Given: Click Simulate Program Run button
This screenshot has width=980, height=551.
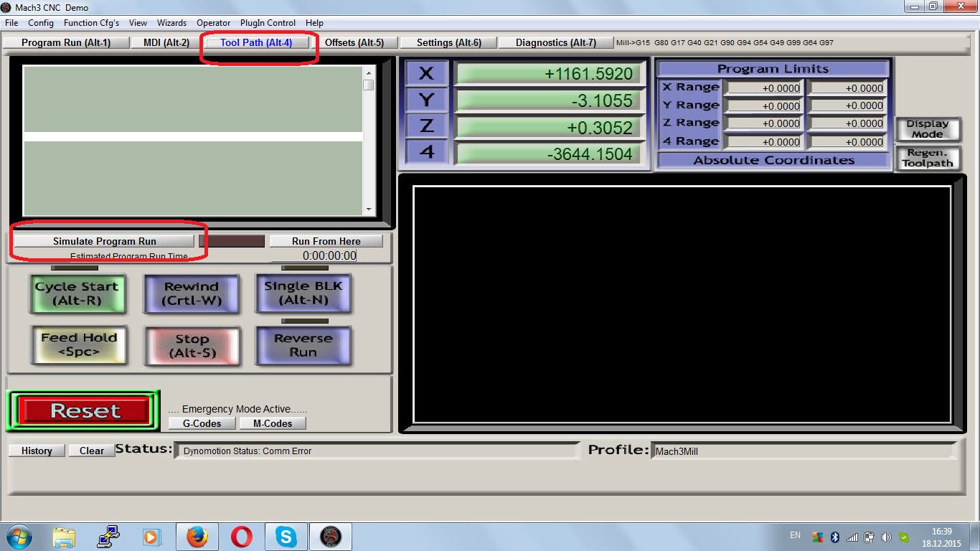Looking at the screenshot, I should 104,241.
